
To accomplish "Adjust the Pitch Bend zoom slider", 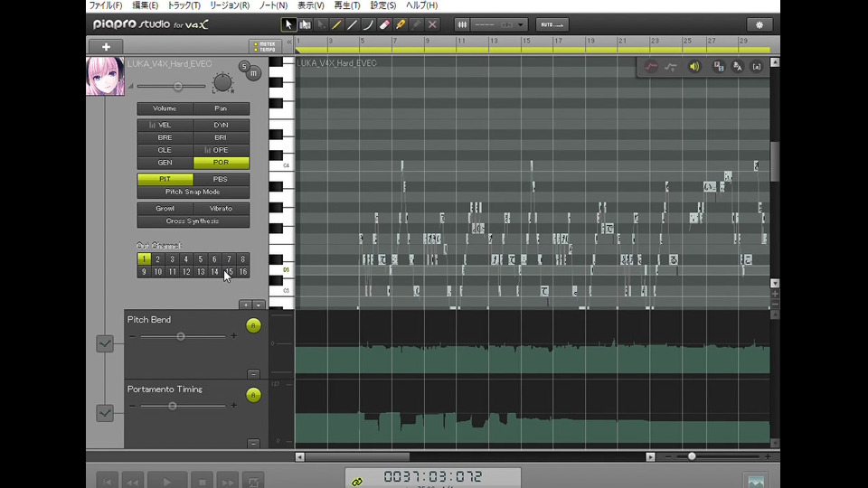I will coord(183,336).
